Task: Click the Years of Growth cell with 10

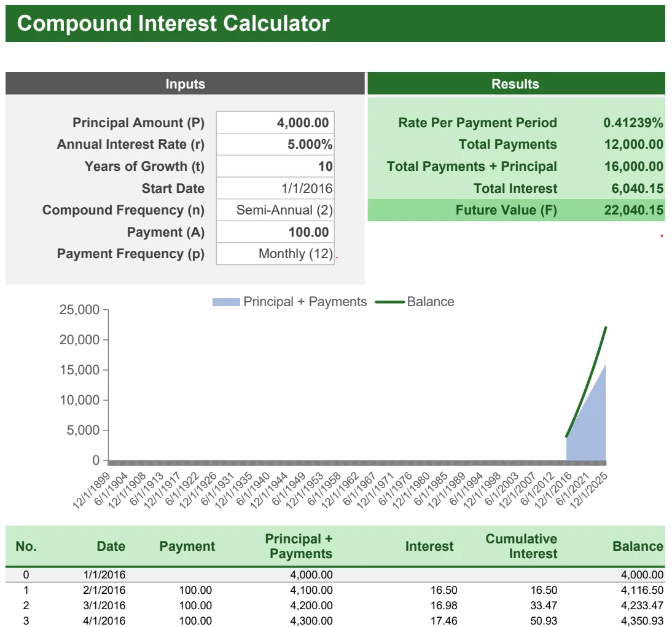Action: tap(275, 167)
